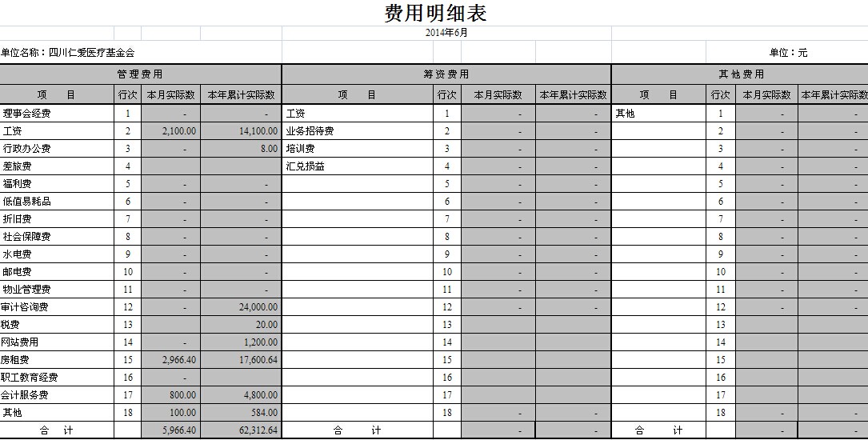This screenshot has width=868, height=440.
Task: Click the 会计服务费 row label
Action: pyautogui.click(x=26, y=395)
